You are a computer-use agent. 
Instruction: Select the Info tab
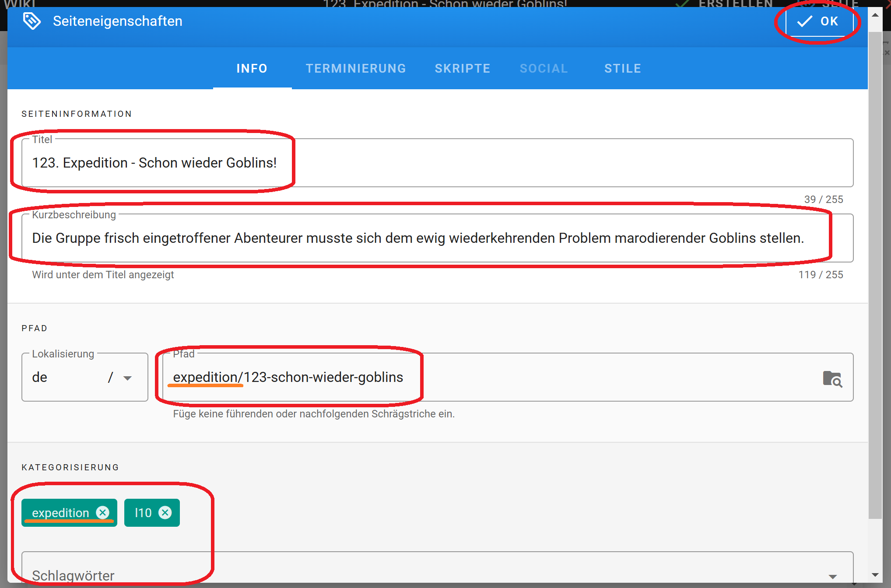click(x=252, y=69)
